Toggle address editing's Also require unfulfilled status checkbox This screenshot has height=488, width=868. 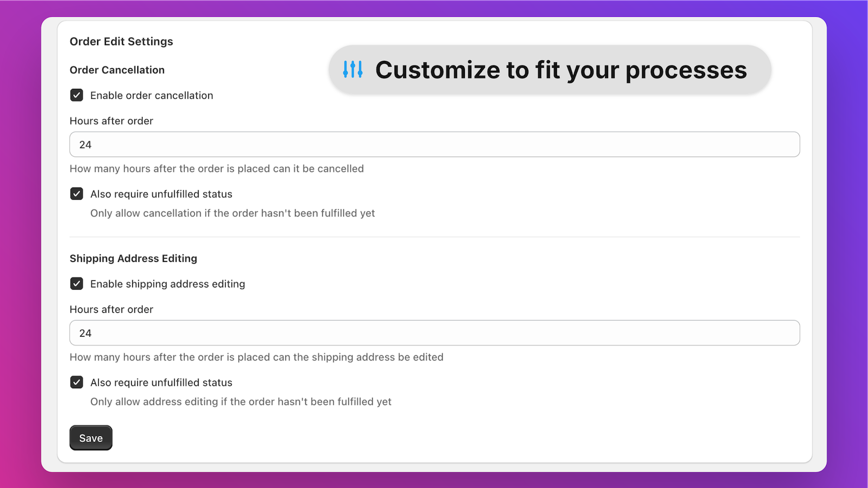pos(76,382)
